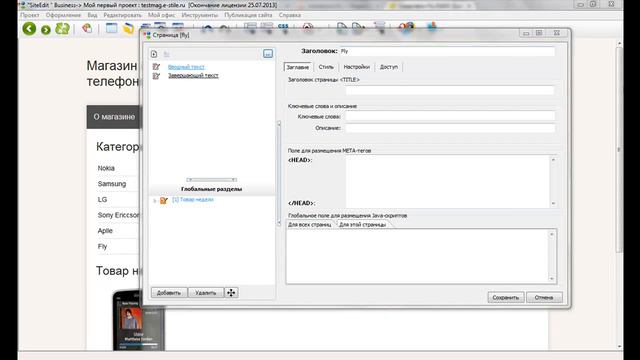Select the [1] Товар недели link
Screen dimensions: 640x360
pos(193,200)
